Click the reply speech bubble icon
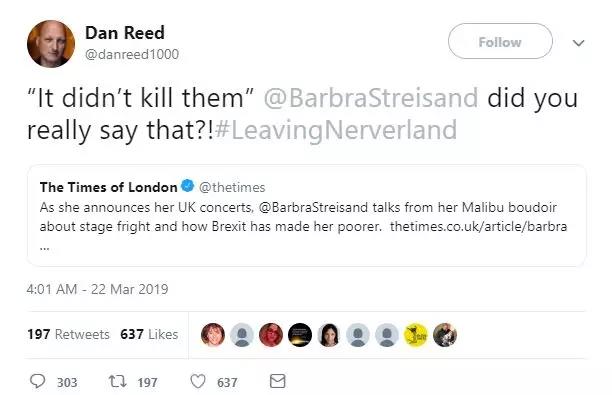Screen dimensions: 612x395 pyautogui.click(x=37, y=381)
